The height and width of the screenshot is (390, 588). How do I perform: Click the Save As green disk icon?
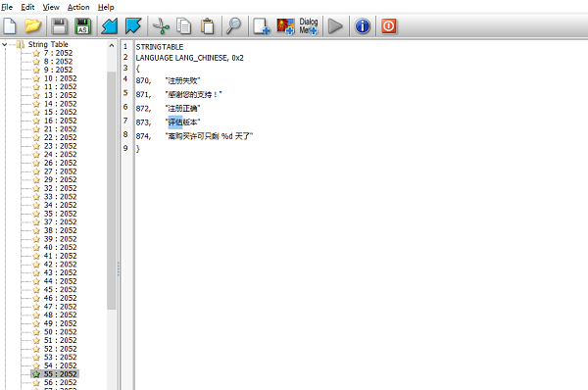pos(83,26)
